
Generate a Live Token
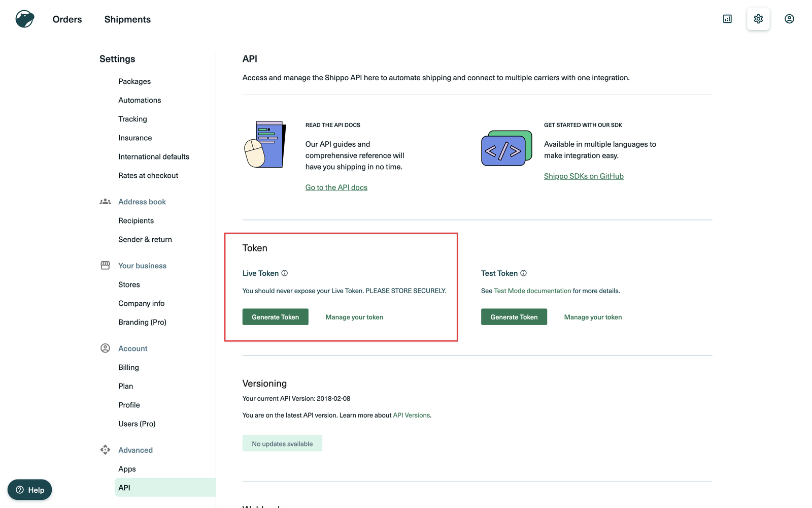pos(275,316)
